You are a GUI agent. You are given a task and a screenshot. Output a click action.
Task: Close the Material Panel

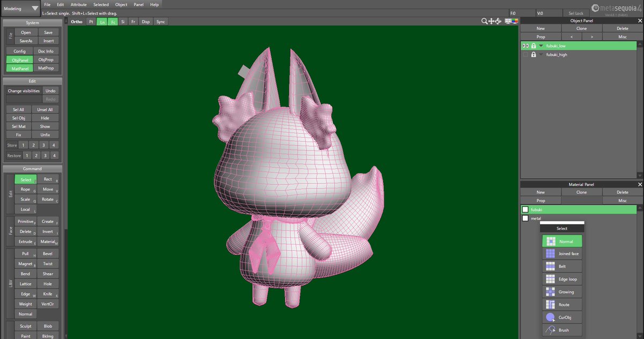(x=639, y=184)
